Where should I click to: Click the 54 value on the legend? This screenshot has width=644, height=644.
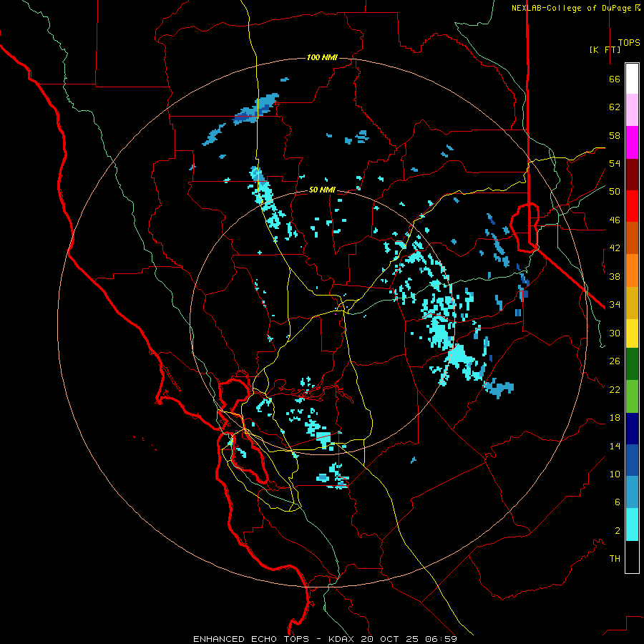click(x=615, y=163)
